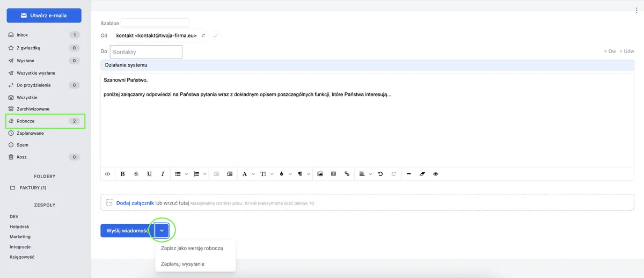Toggle the send options dropdown arrow
The image size is (644, 278).
(162, 230)
